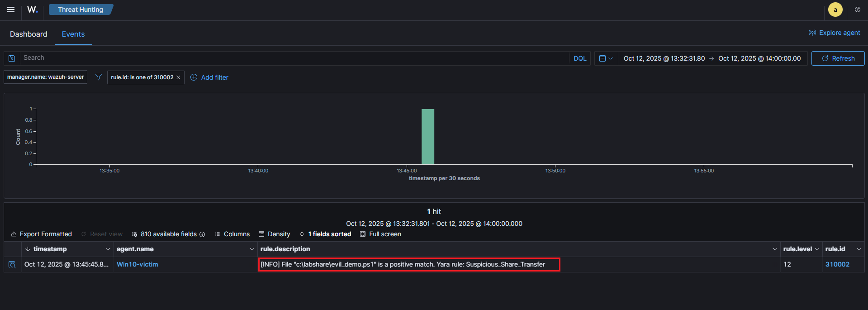Toggle Full screen mode for table
Screen dimensions: 868x310
[x=380, y=234]
